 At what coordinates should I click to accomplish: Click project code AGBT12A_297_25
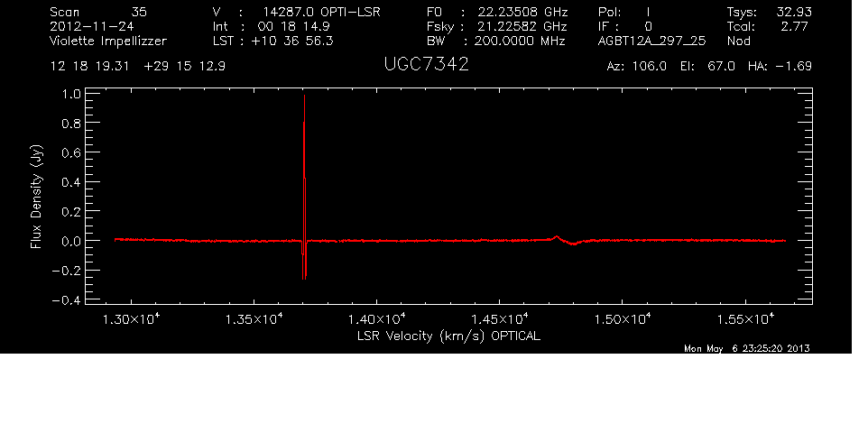click(651, 41)
